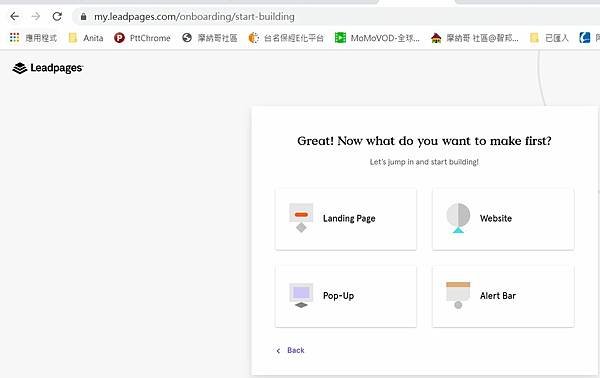Open the bookmark with the house icon
This screenshot has height=378, width=600.
pos(475,38)
